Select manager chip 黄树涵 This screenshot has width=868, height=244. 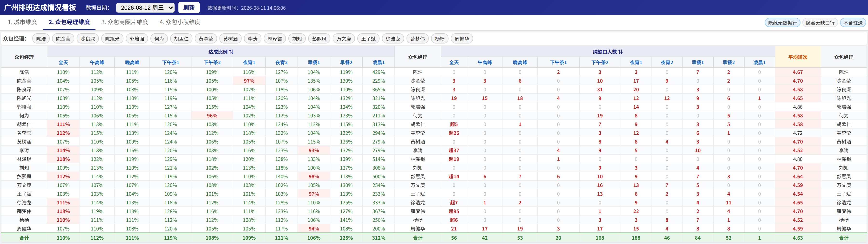[x=231, y=39]
